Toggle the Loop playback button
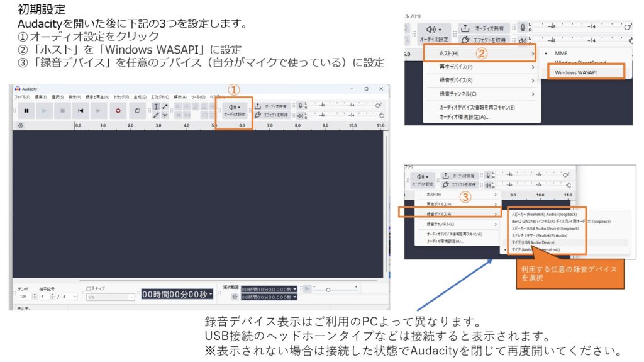This screenshot has width=644, height=362. (137, 111)
